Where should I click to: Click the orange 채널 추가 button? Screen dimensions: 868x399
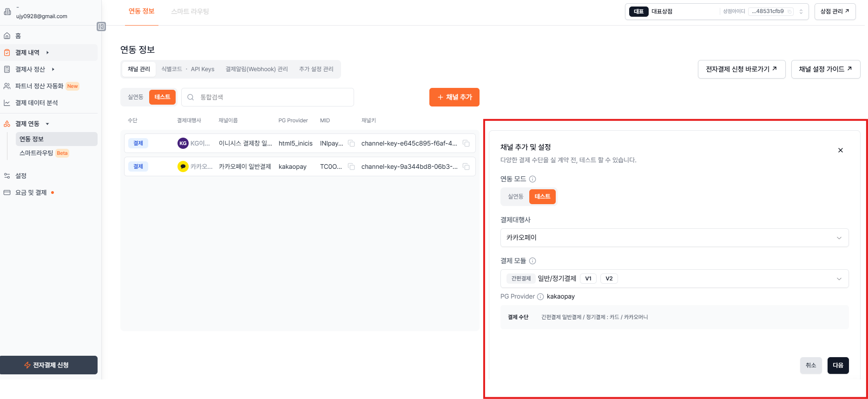coord(454,97)
